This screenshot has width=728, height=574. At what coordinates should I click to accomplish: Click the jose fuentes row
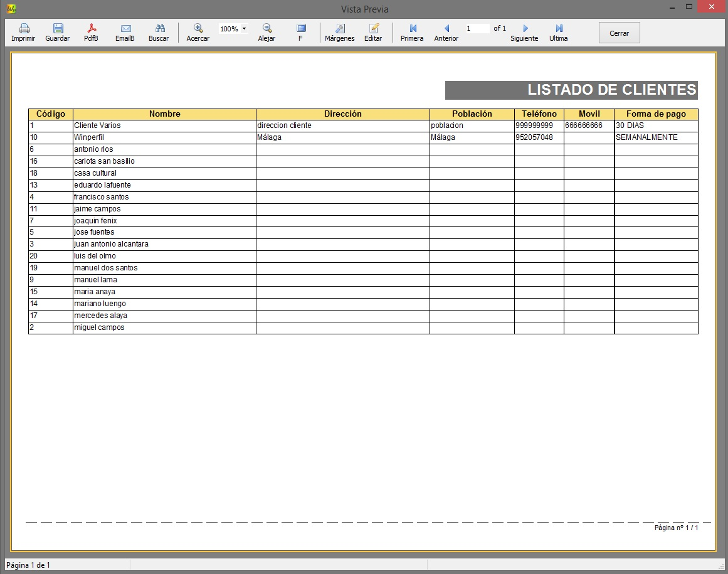pos(363,233)
